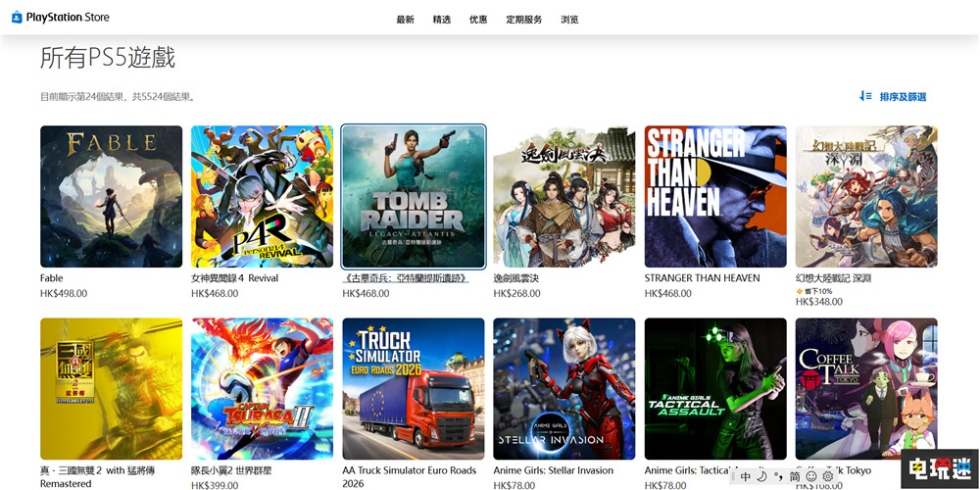Screen dimensions: 980x490
Task: Click the Fable title link
Action: (x=52, y=278)
